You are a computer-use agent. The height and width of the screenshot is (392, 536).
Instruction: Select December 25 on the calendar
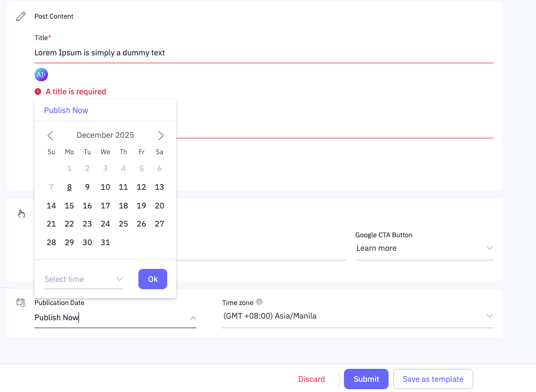123,224
